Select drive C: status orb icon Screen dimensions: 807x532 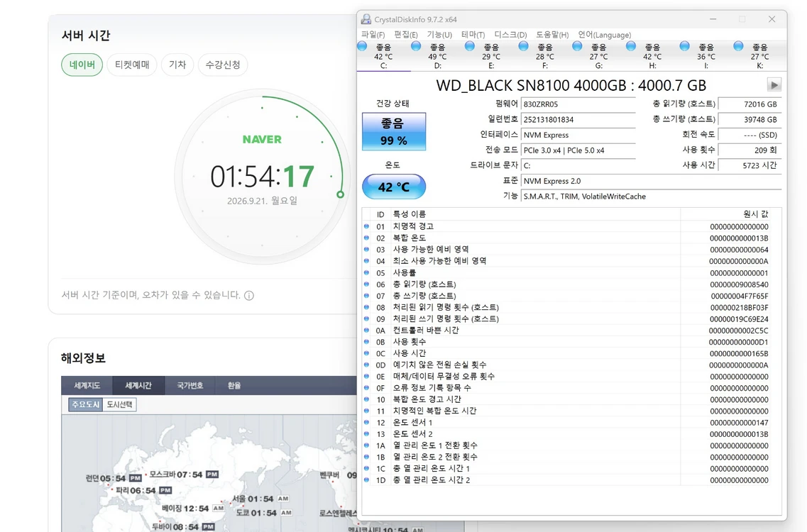[362, 46]
